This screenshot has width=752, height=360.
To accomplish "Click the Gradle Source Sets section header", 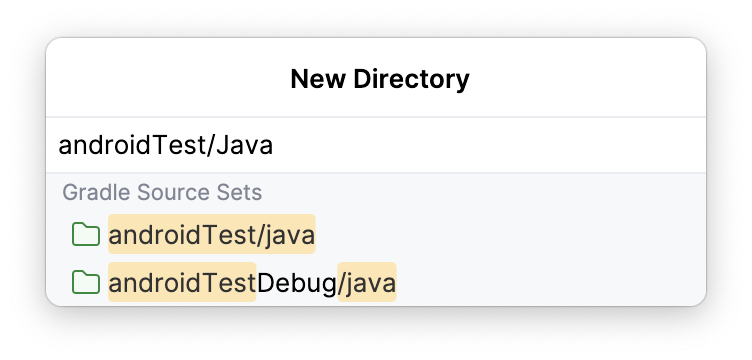I will [x=162, y=192].
